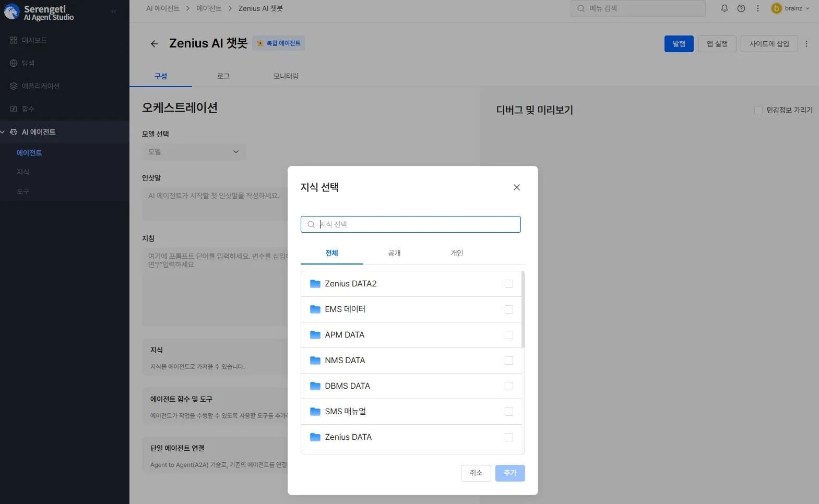Check the SMS 매뉴얼 checkbox

pos(509,412)
